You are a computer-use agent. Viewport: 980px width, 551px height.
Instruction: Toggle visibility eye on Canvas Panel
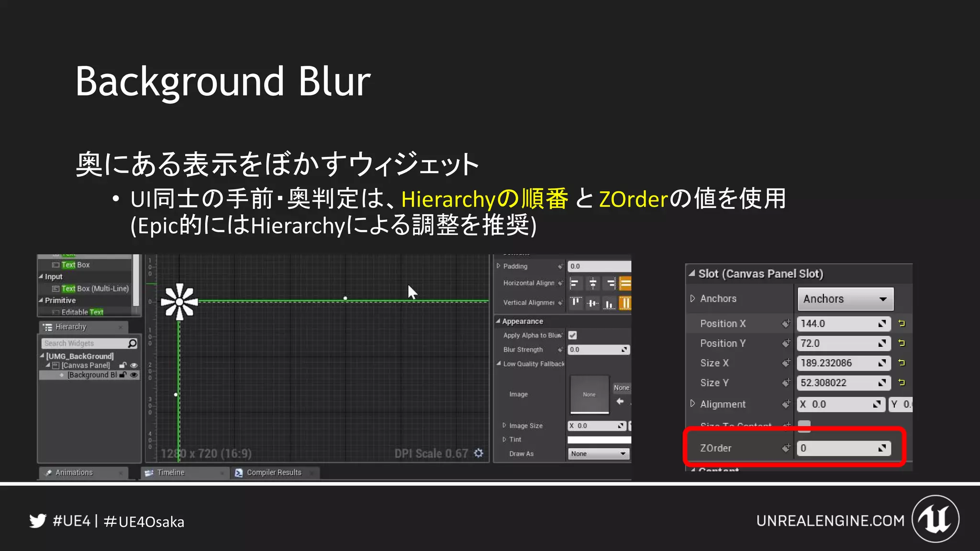[x=134, y=365]
